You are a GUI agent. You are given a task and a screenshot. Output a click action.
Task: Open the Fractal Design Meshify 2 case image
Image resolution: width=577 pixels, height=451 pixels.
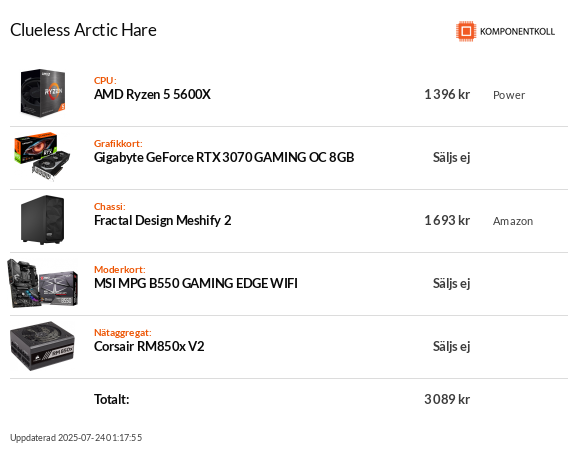(43, 220)
